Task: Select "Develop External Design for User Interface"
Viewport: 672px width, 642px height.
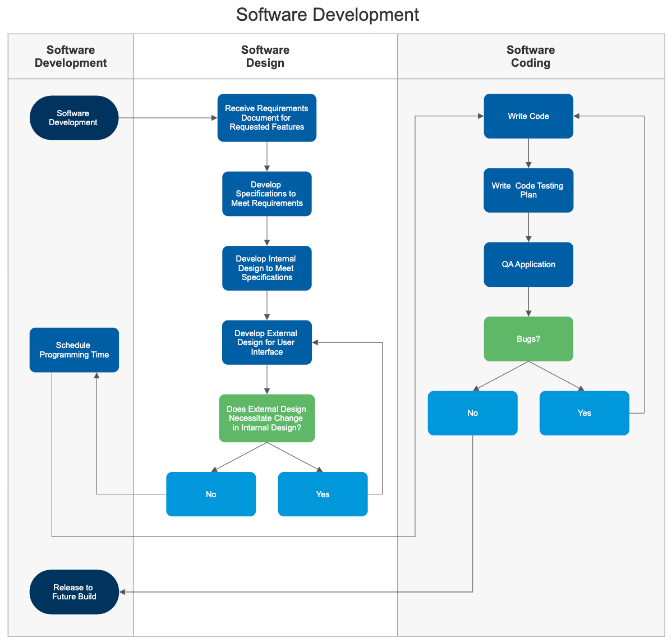Action: pyautogui.click(x=266, y=342)
